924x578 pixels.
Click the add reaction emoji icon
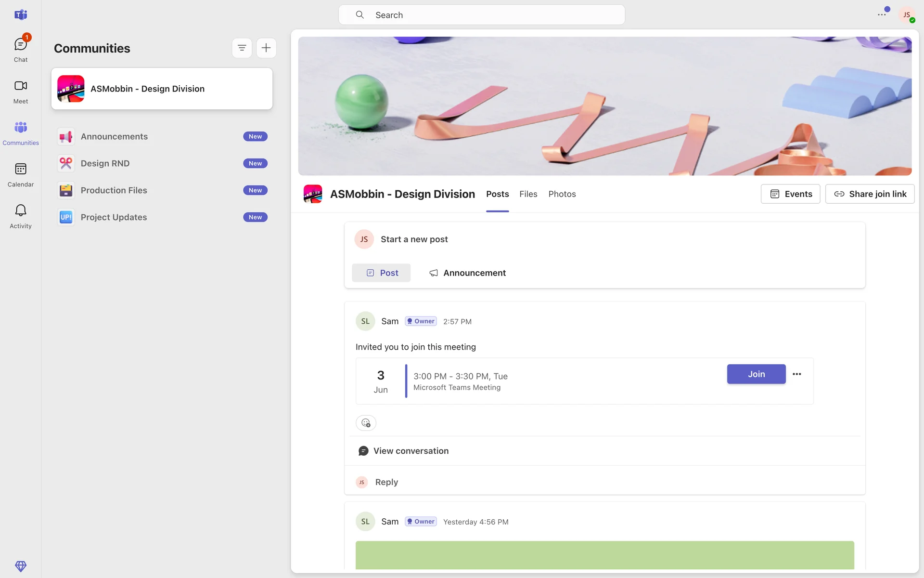pos(366,423)
